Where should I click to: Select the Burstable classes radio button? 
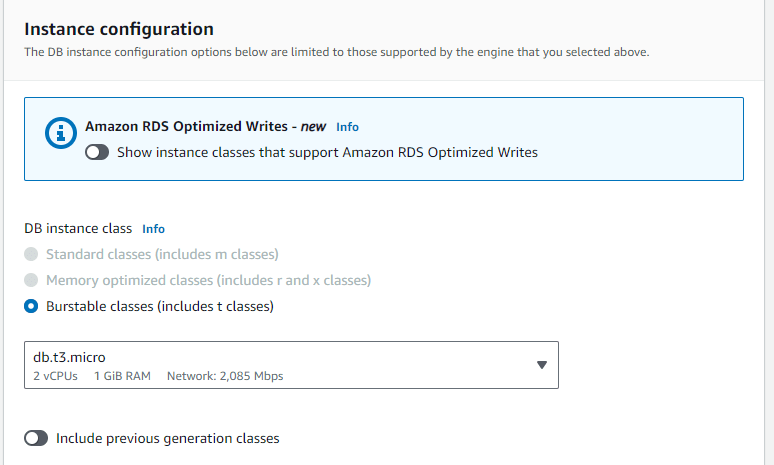point(31,306)
